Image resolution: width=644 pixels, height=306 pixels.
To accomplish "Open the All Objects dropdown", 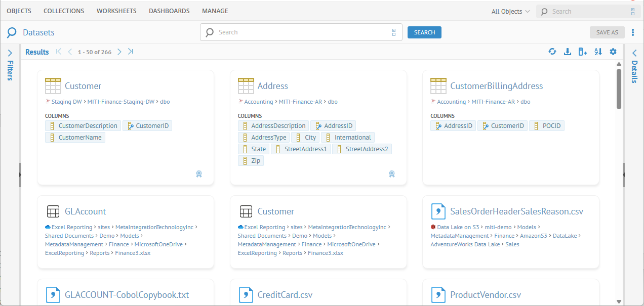I will 510,11.
